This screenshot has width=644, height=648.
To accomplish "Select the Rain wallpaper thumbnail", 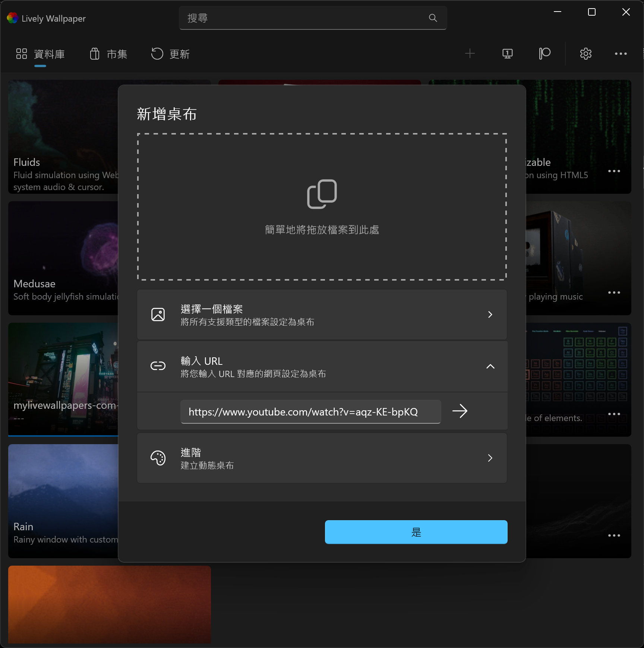I will [x=63, y=501].
